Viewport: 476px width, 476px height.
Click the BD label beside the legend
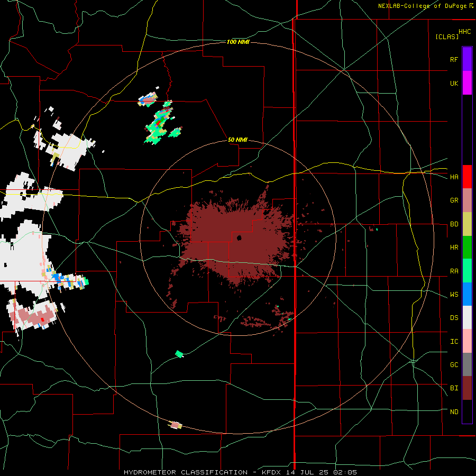(454, 224)
